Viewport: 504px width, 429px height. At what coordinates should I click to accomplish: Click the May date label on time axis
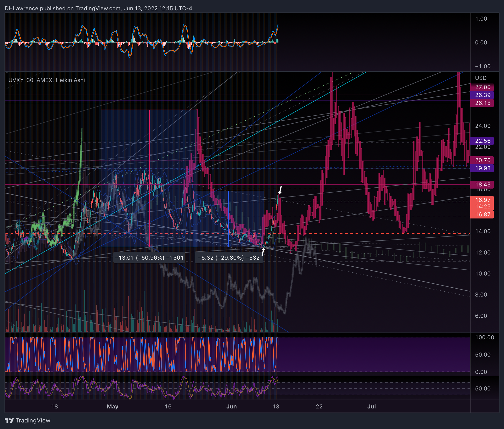pyautogui.click(x=113, y=407)
